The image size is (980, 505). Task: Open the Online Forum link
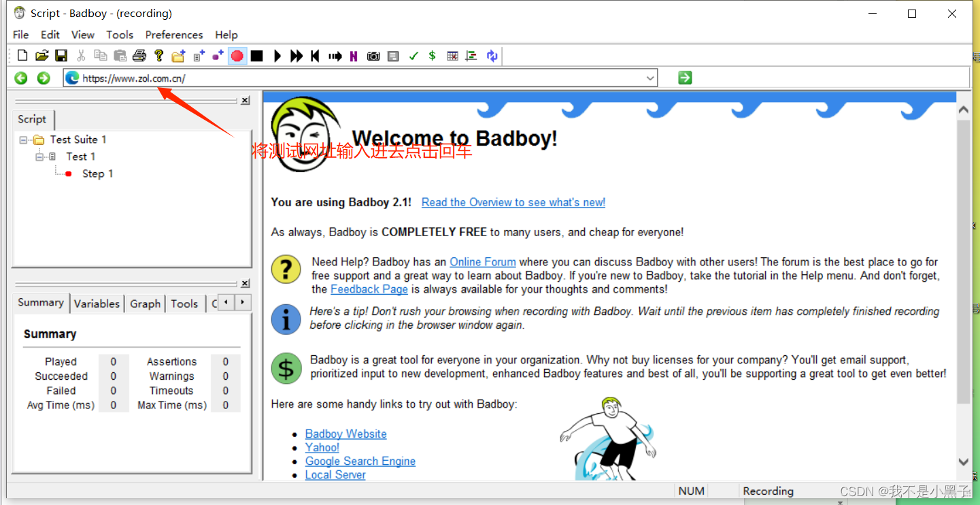[x=483, y=262]
